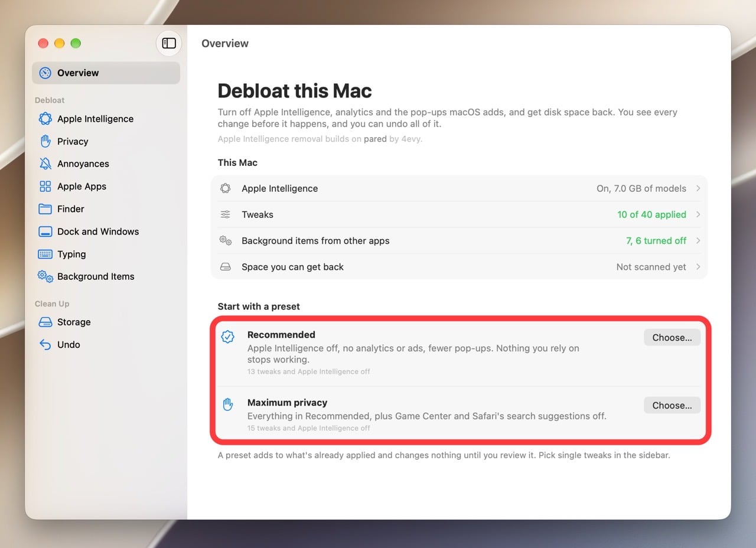The height and width of the screenshot is (548, 756).
Task: Expand the Apple Intelligence row chevron
Action: pos(698,188)
